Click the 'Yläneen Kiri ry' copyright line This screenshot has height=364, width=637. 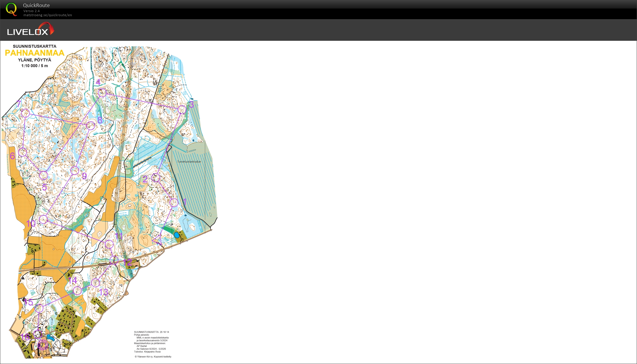(153, 357)
